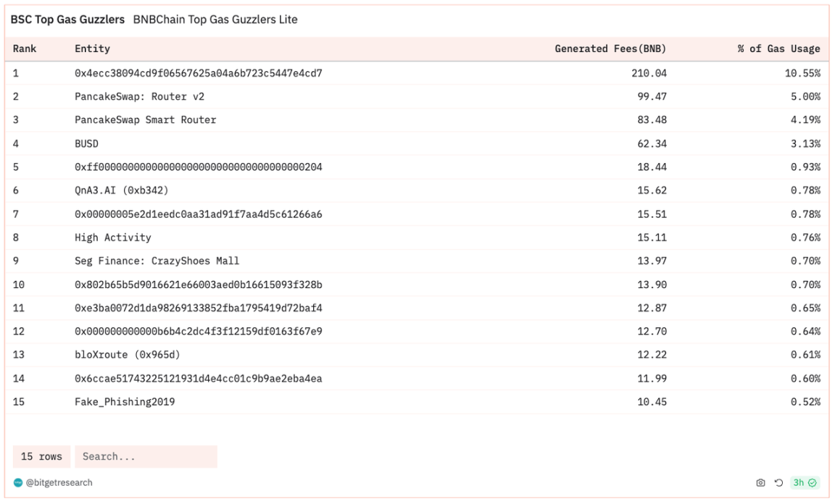The width and height of the screenshot is (835, 504).
Task: Select address 0x6ccae51743225121931d4e4cc01c9b9ae2eba4ea
Action: tap(198, 379)
